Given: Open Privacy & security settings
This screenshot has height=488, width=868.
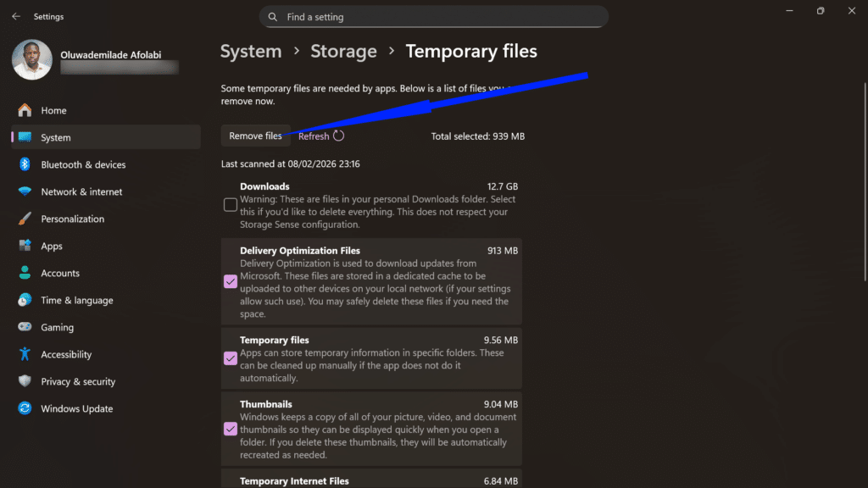Looking at the screenshot, I should (x=25, y=381).
